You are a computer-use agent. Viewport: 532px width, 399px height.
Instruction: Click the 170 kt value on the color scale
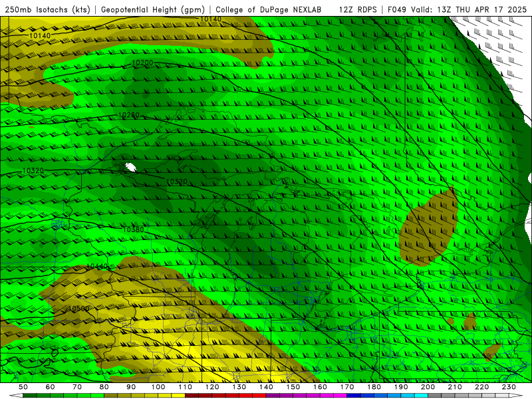347,387
